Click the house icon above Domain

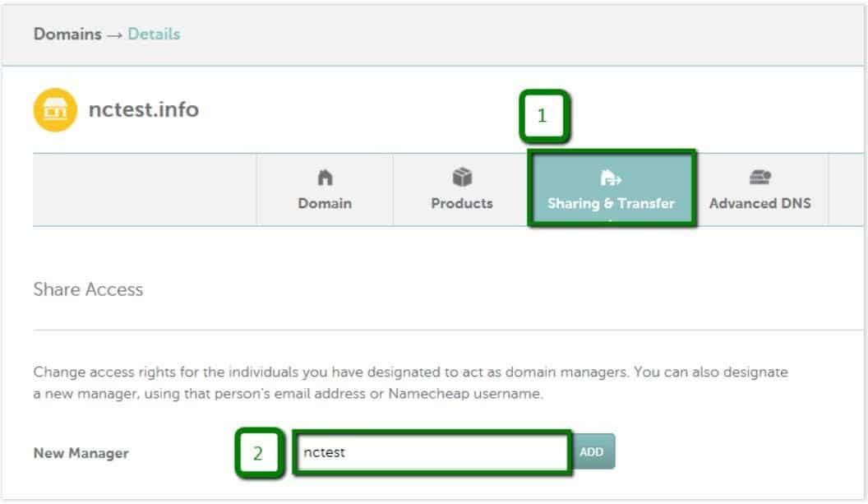tap(325, 178)
